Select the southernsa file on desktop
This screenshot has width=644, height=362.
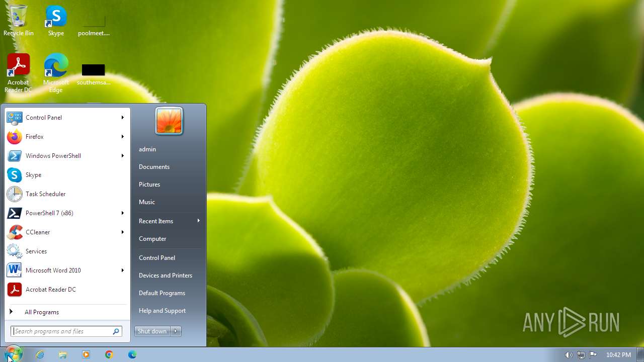point(94,74)
